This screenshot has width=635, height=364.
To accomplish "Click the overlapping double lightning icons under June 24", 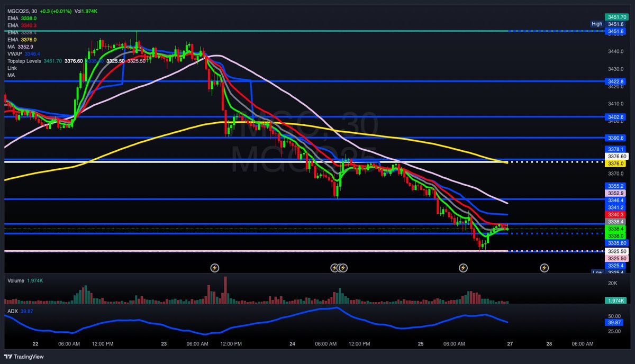I will pyautogui.click(x=339, y=268).
